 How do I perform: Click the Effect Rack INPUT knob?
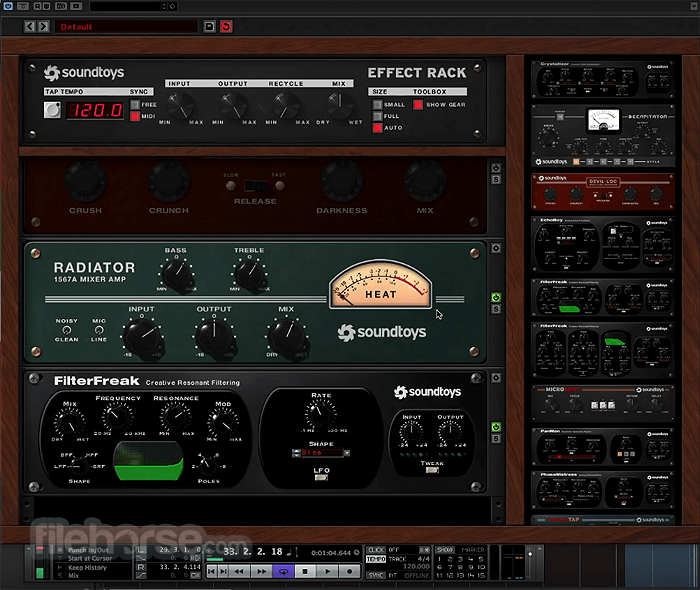tap(180, 106)
